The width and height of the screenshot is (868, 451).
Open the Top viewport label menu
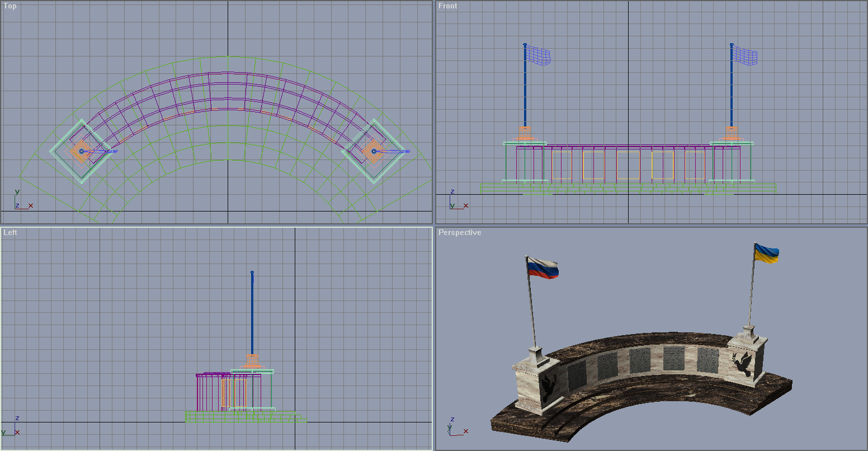(x=10, y=6)
